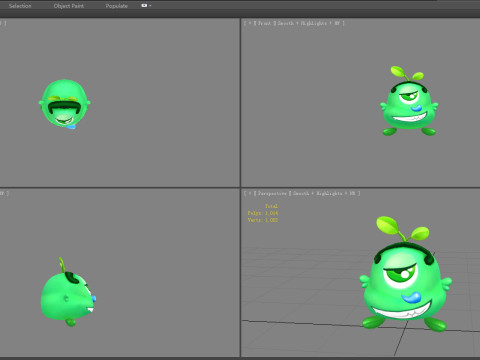This screenshot has width=480, height=360.
Task: Open the [+] menu of the Perspective viewport
Action: [250, 193]
